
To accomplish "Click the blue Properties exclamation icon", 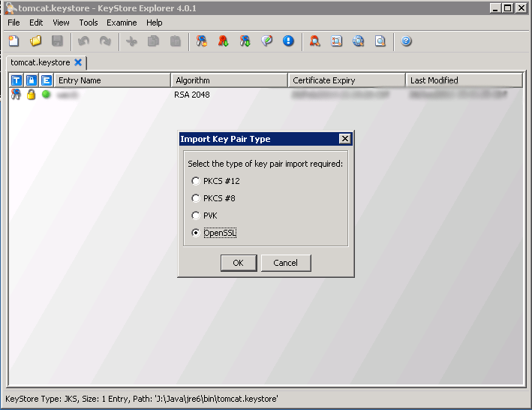I will (x=288, y=41).
